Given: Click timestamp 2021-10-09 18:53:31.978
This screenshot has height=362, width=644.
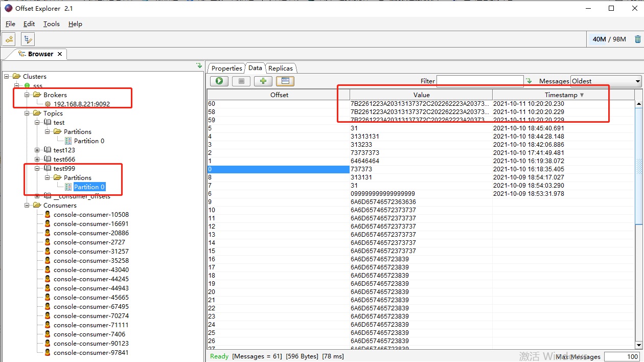Looking at the screenshot, I should [x=528, y=194].
